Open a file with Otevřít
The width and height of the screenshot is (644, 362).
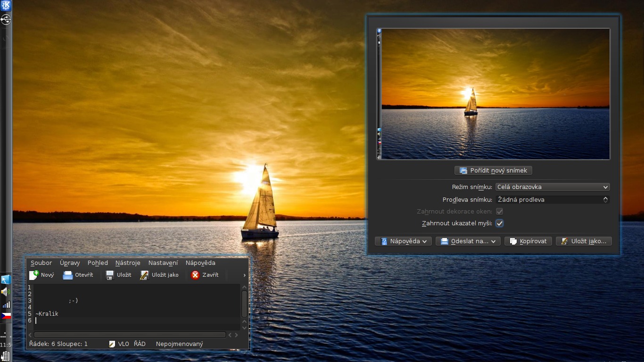78,275
